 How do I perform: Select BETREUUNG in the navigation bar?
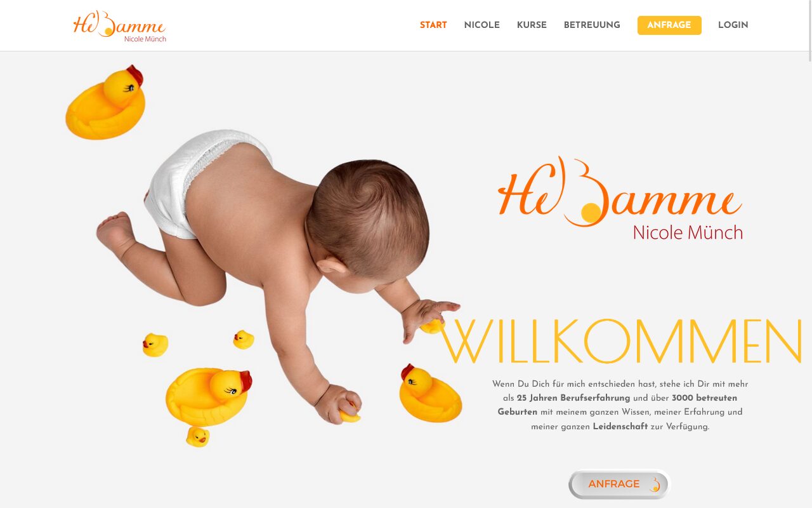pyautogui.click(x=592, y=25)
